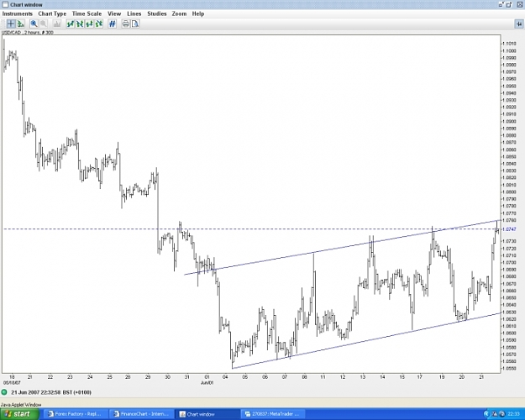Select the fourth green line drawing tool
The height and width of the screenshot is (420, 525).
(x=99, y=24)
